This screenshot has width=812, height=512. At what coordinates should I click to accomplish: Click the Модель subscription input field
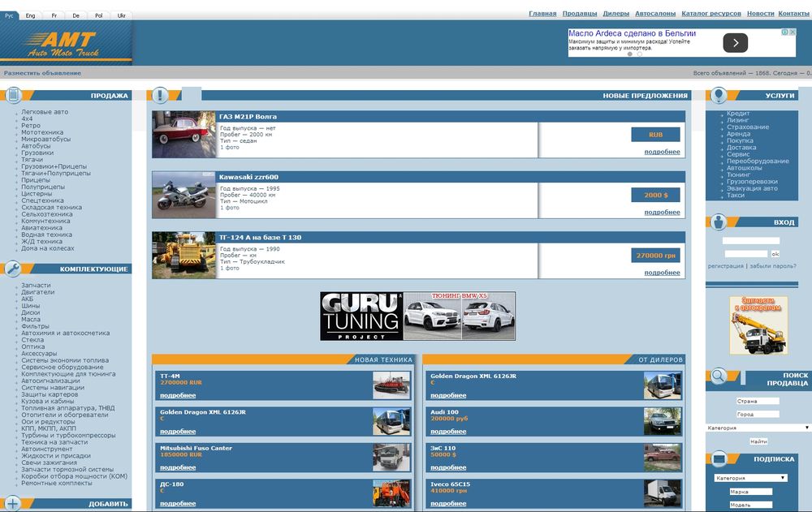point(751,505)
